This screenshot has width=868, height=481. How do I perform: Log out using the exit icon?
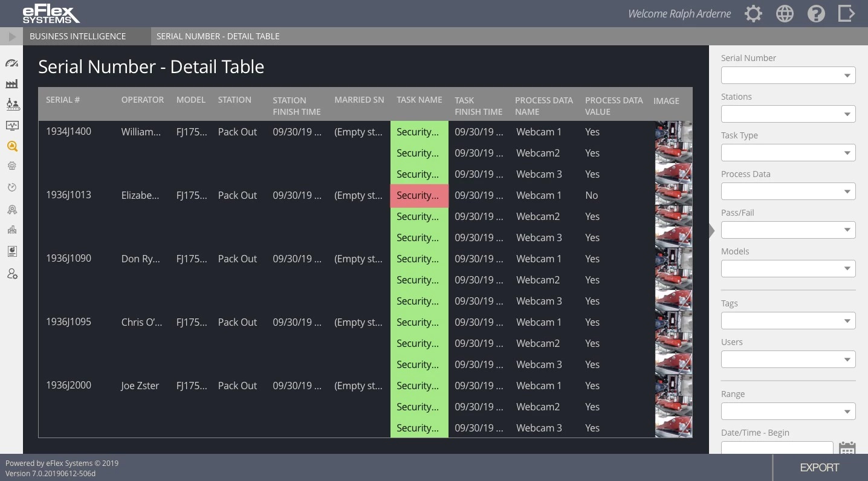846,13
